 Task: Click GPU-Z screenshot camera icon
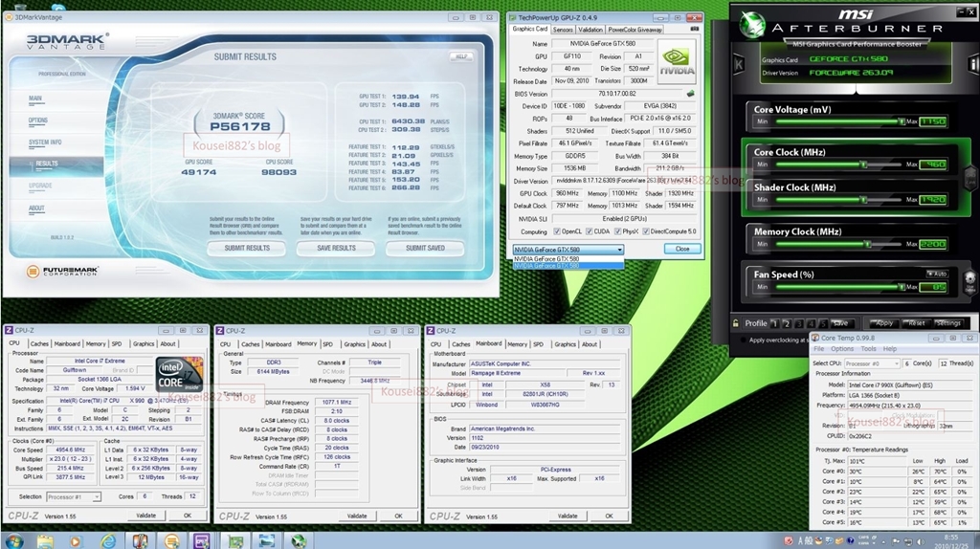tap(694, 30)
